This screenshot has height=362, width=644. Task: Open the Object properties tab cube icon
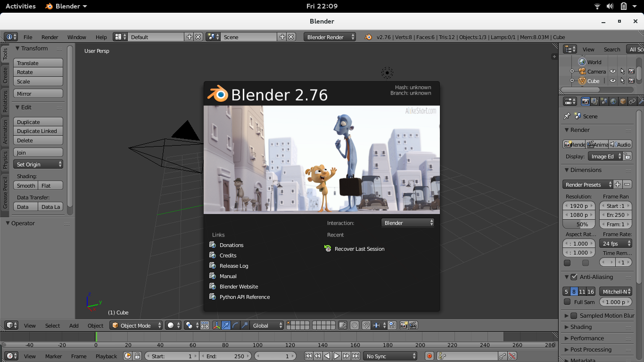[622, 101]
